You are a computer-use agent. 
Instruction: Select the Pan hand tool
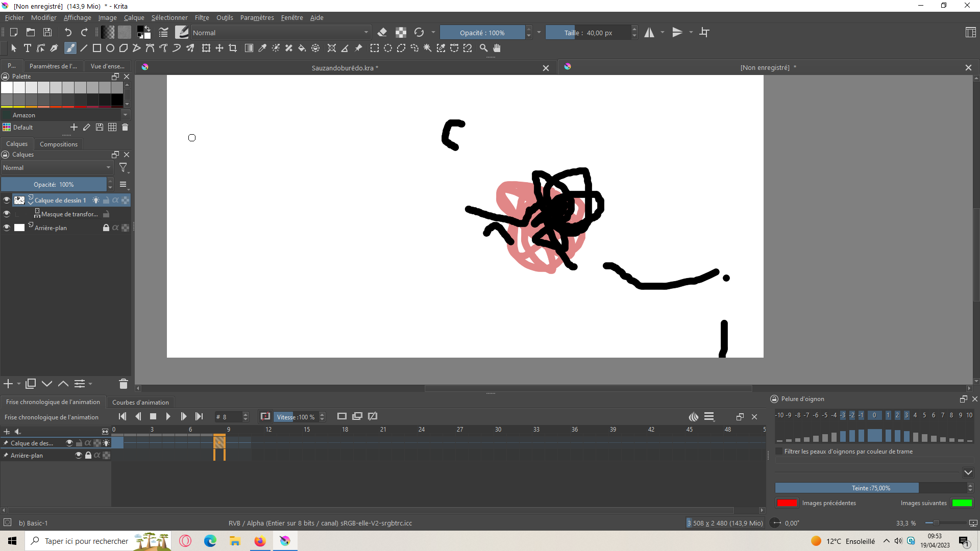tap(497, 48)
